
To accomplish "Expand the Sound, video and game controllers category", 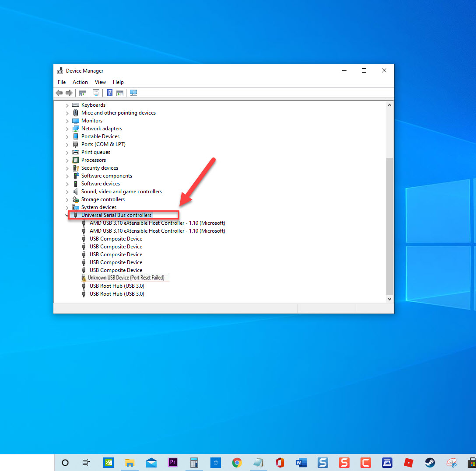I will [x=66, y=192].
